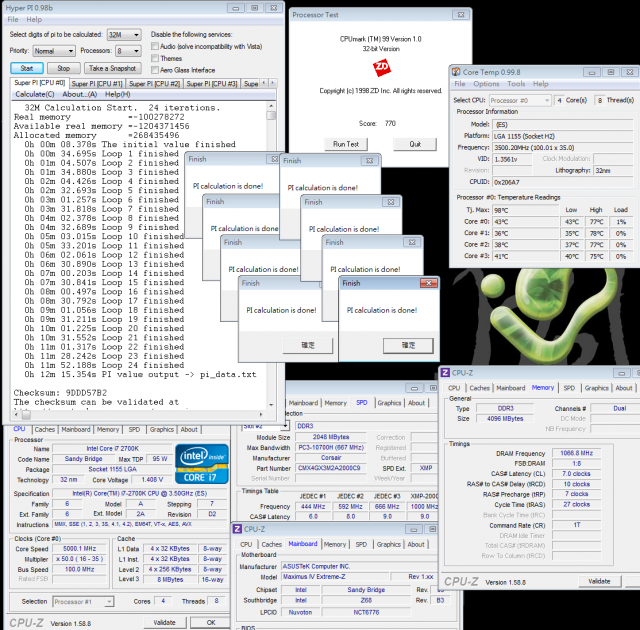The image size is (640, 630).
Task: Click the Hyper PI Start button
Action: pyautogui.click(x=27, y=68)
